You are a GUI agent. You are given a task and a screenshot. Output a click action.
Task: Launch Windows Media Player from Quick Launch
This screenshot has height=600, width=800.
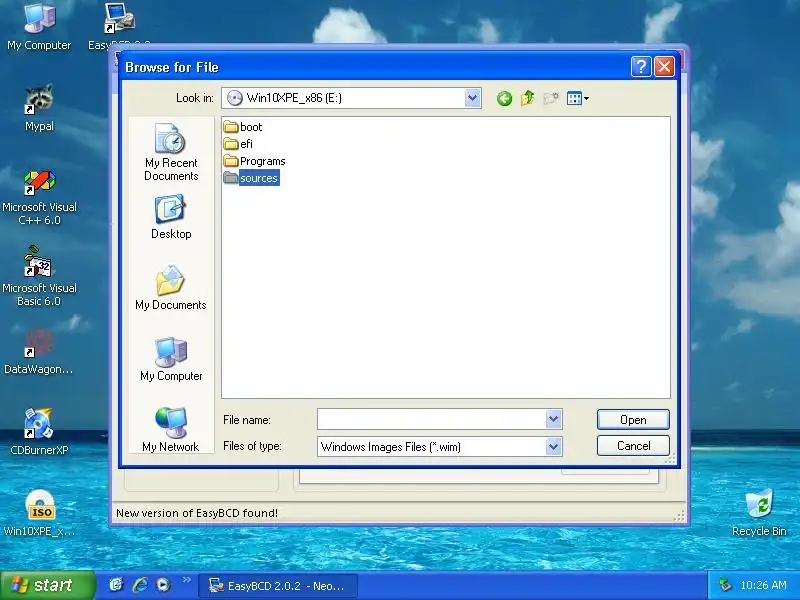[163, 585]
